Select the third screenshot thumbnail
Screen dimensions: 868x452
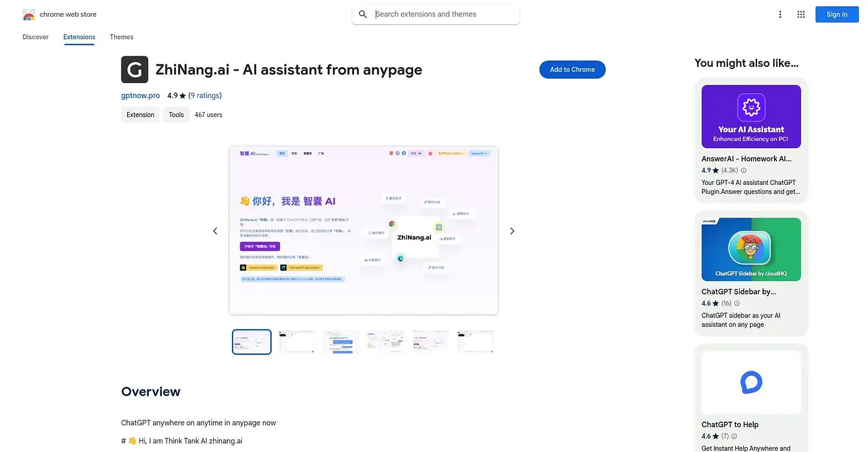tap(341, 342)
